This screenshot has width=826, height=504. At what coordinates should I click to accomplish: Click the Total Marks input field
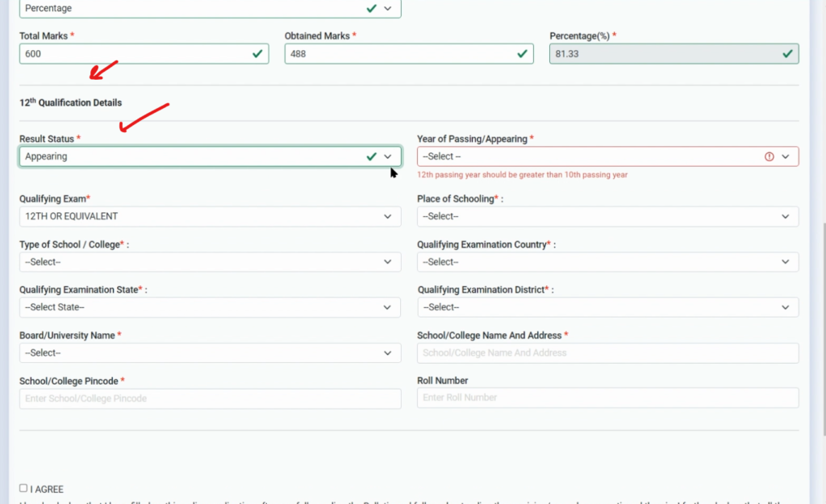point(133,54)
